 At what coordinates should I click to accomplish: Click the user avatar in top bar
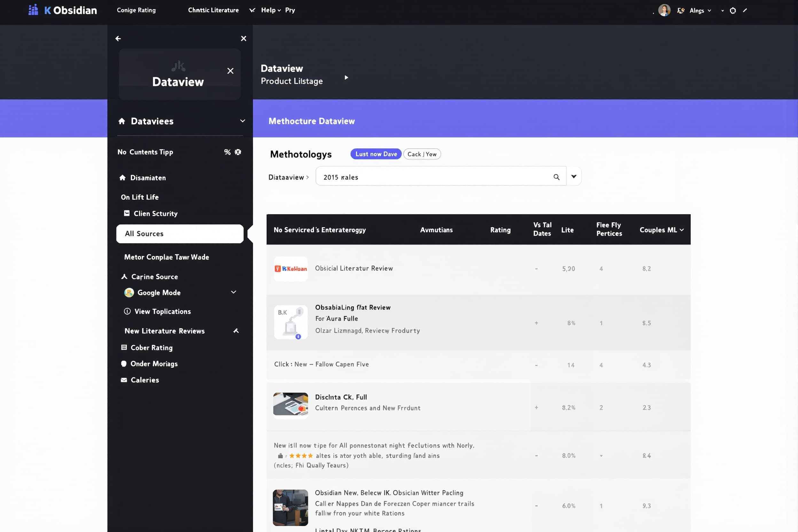click(x=664, y=10)
